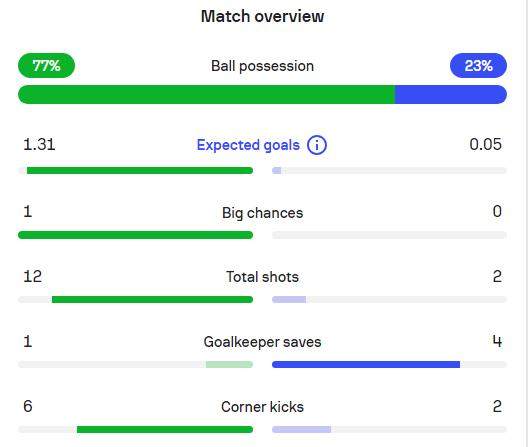
Task: Click the Match overview heading
Action: 262,16
